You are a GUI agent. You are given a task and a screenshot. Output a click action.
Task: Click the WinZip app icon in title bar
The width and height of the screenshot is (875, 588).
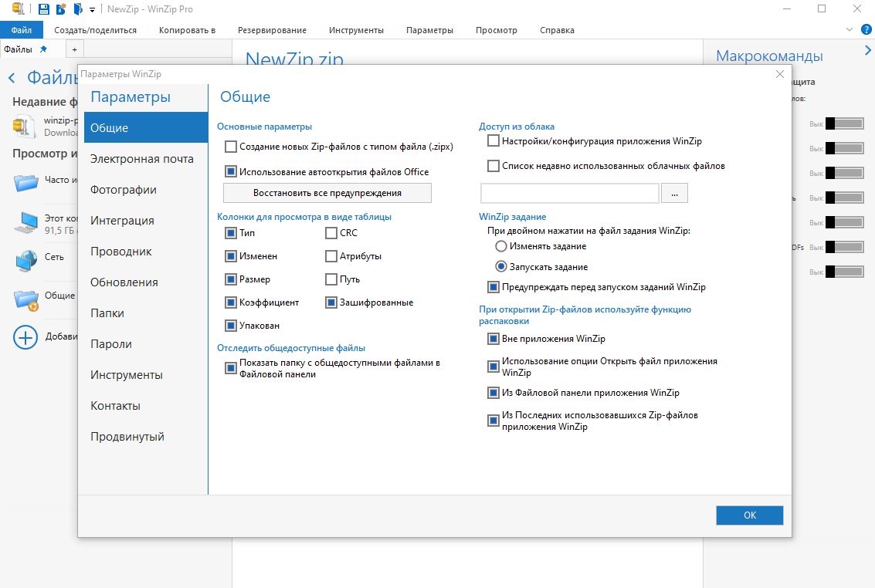18,9
